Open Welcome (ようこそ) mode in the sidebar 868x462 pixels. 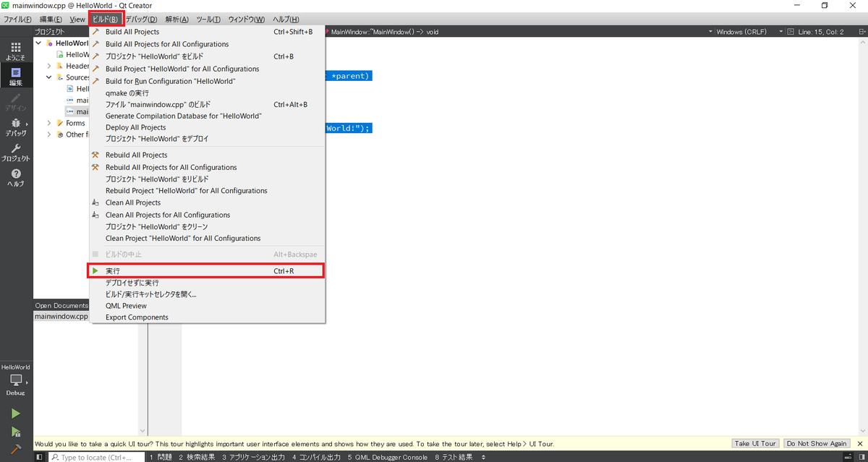point(16,51)
